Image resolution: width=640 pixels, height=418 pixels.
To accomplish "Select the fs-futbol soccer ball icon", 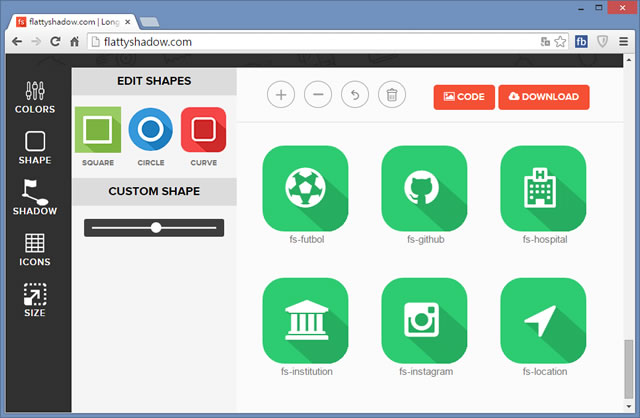I will pyautogui.click(x=305, y=189).
